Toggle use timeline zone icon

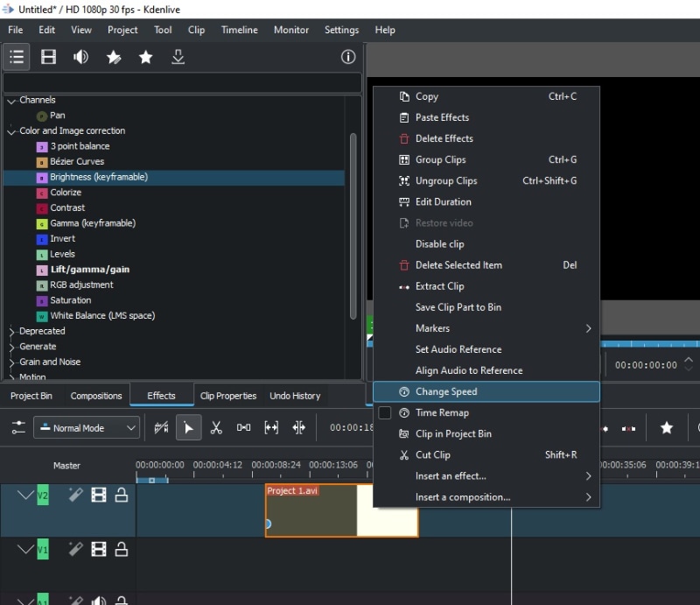[161, 427]
